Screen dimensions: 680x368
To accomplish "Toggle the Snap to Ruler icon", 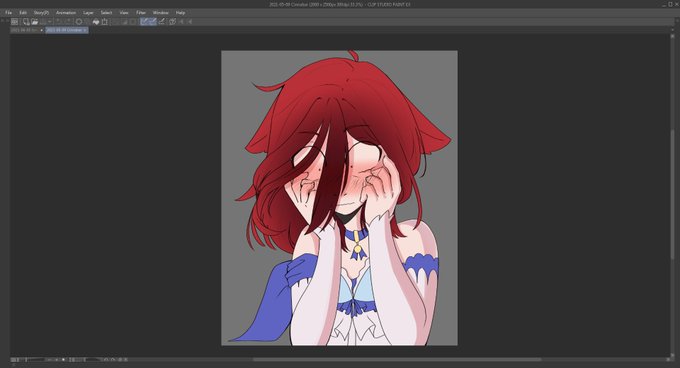I will tap(144, 22).
